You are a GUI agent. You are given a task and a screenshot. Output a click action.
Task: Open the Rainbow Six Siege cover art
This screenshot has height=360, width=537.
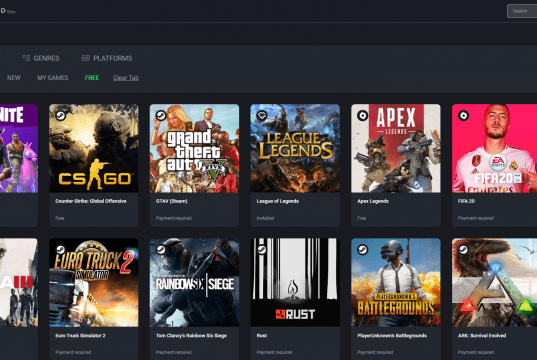click(195, 283)
